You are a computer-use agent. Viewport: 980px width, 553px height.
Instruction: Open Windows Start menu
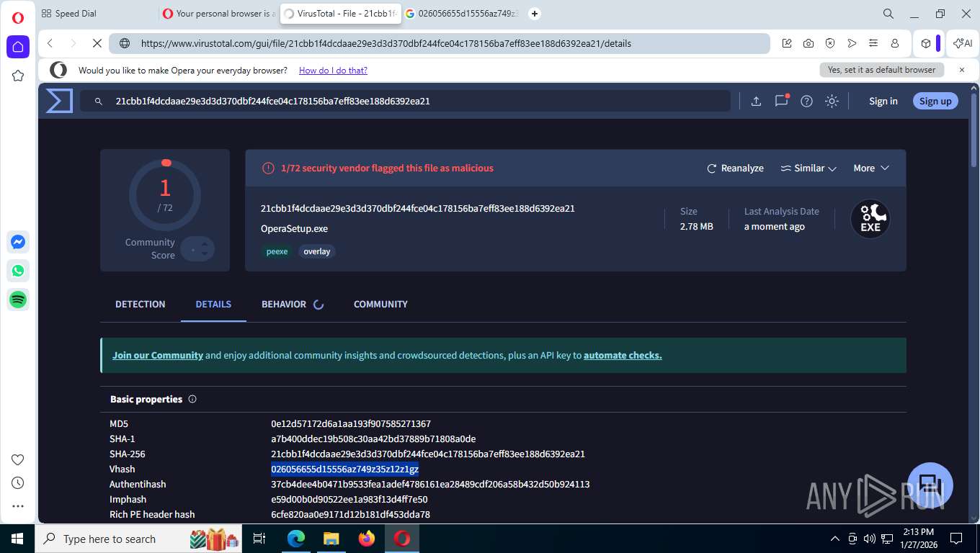coord(17,539)
